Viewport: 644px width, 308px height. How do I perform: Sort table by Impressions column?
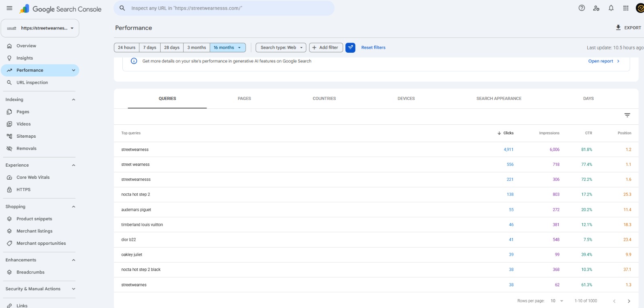point(549,133)
